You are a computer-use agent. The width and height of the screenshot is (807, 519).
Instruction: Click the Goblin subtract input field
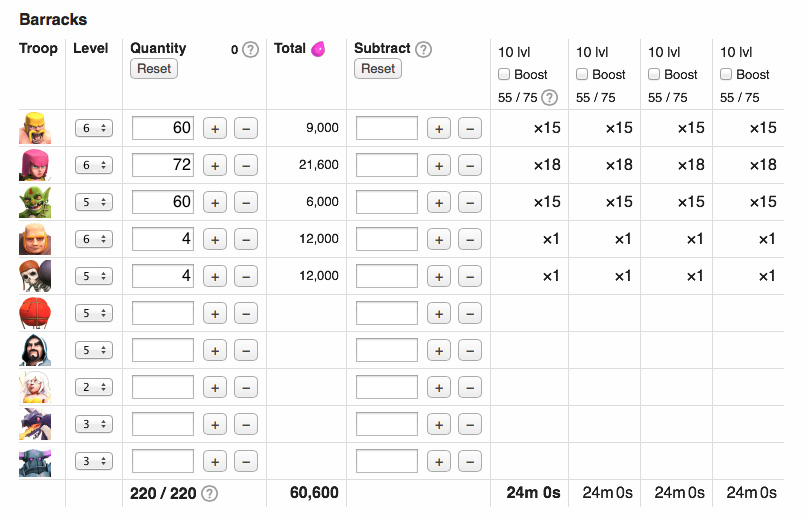click(387, 202)
